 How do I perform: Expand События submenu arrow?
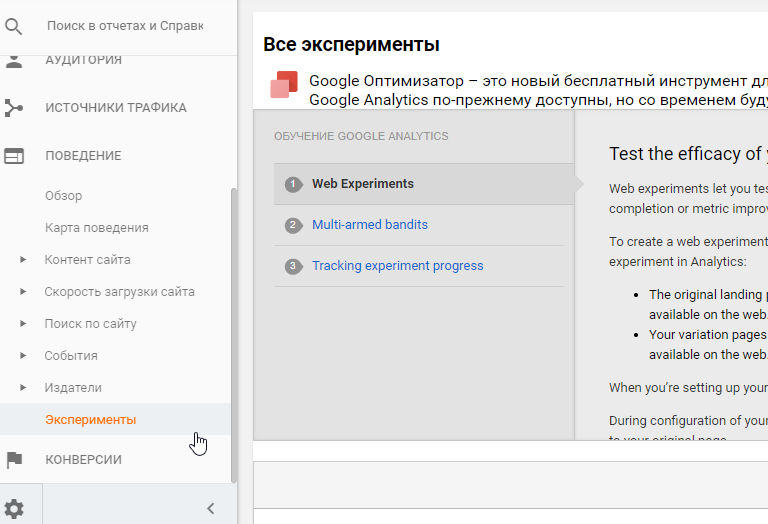(x=23, y=356)
